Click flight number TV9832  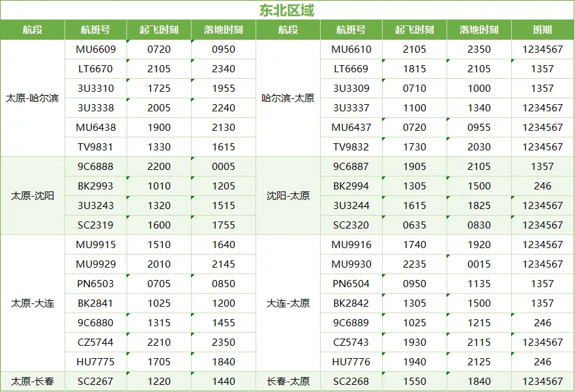(351, 147)
